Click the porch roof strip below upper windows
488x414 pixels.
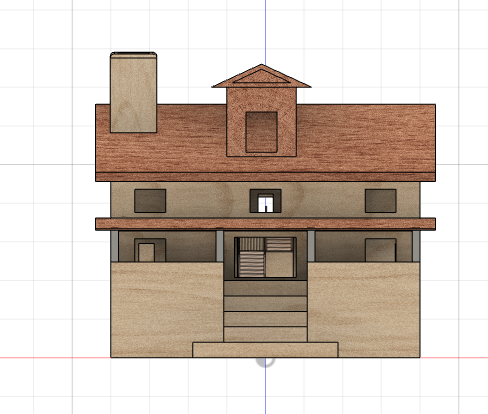click(265, 224)
